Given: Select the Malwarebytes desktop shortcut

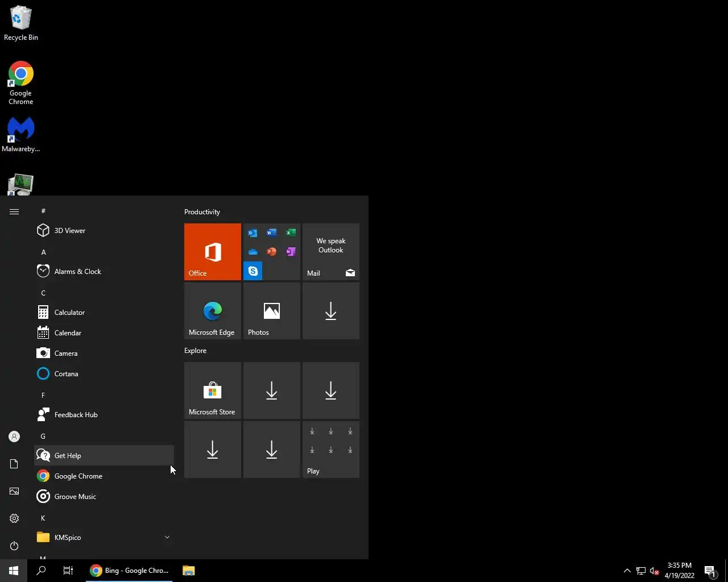Looking at the screenshot, I should [x=21, y=135].
